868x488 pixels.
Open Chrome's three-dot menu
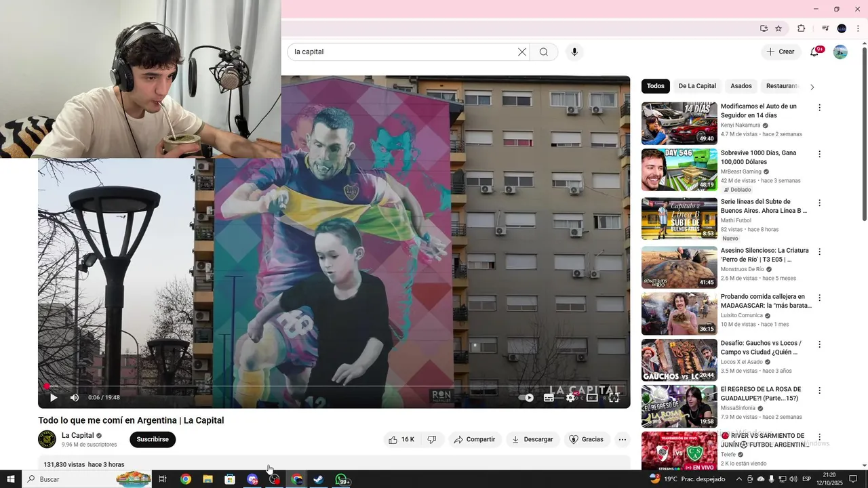click(x=858, y=28)
